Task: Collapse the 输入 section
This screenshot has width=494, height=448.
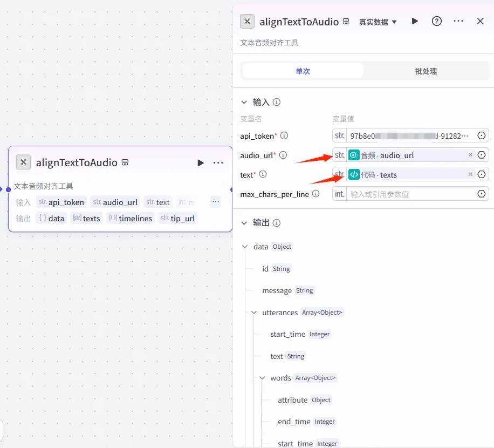Action: 244,102
